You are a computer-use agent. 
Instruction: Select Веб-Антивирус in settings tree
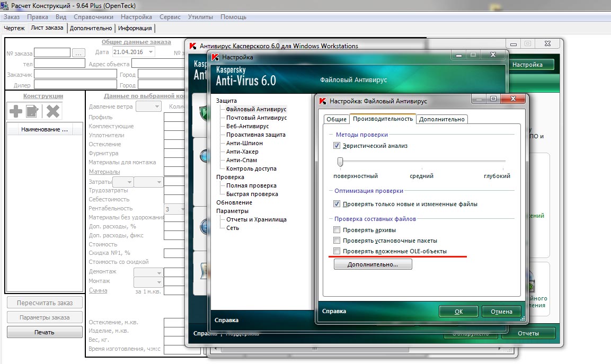click(247, 126)
